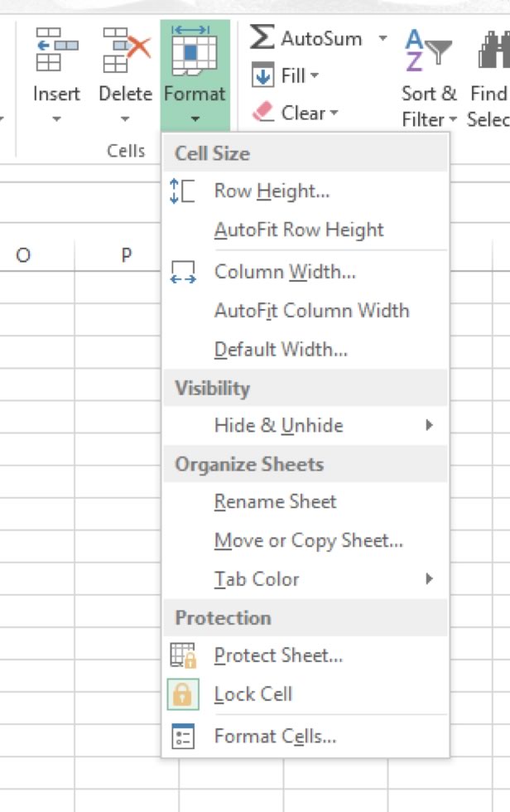Open the AutoSum dropdown arrow
The image size is (510, 812).
coord(382,38)
